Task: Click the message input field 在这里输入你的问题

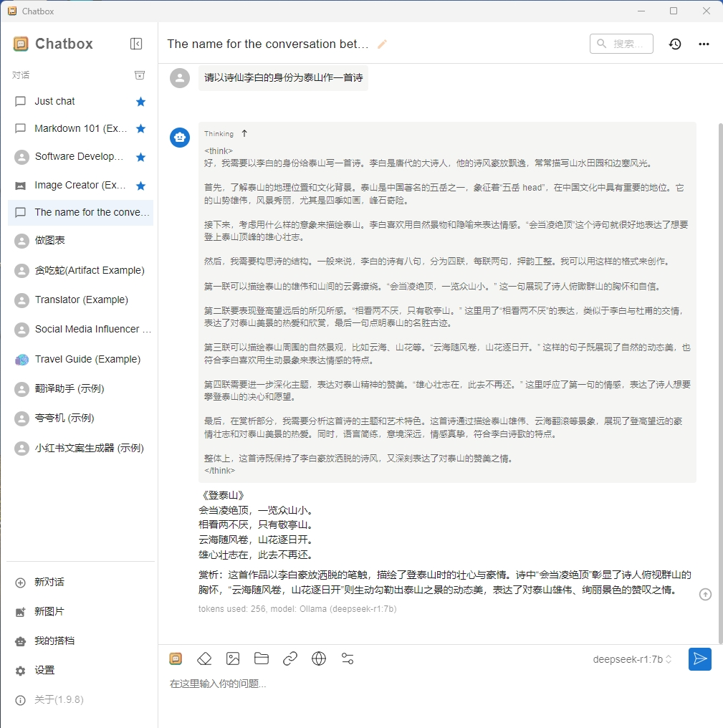Action: [x=439, y=684]
